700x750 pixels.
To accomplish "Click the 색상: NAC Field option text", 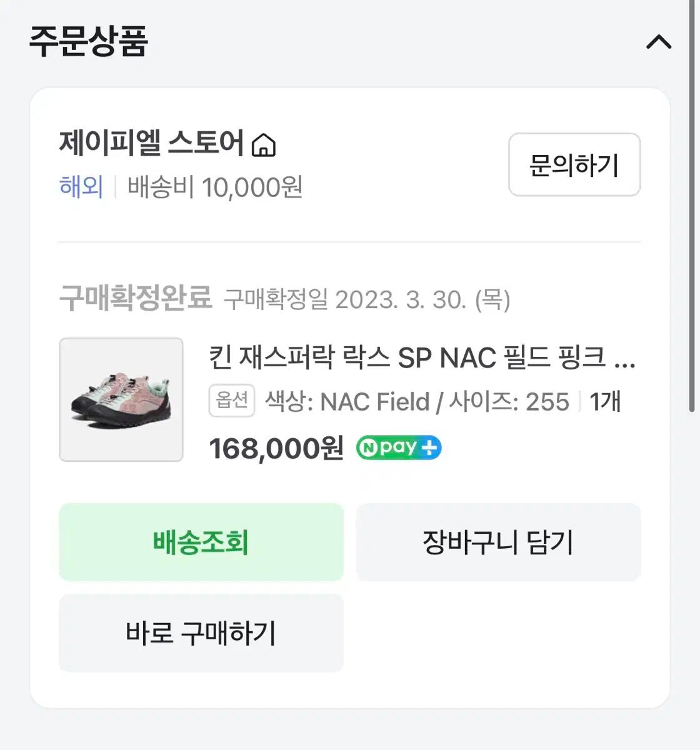I will point(347,402).
